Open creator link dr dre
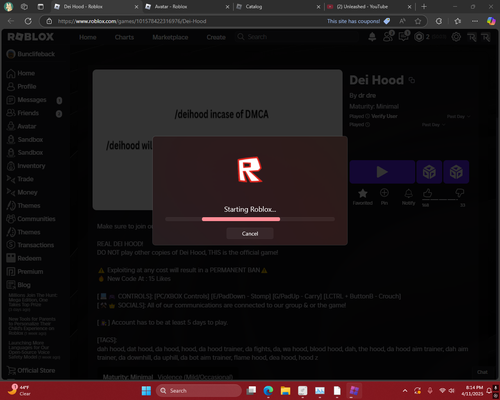The width and height of the screenshot is (500, 400). 367,95
